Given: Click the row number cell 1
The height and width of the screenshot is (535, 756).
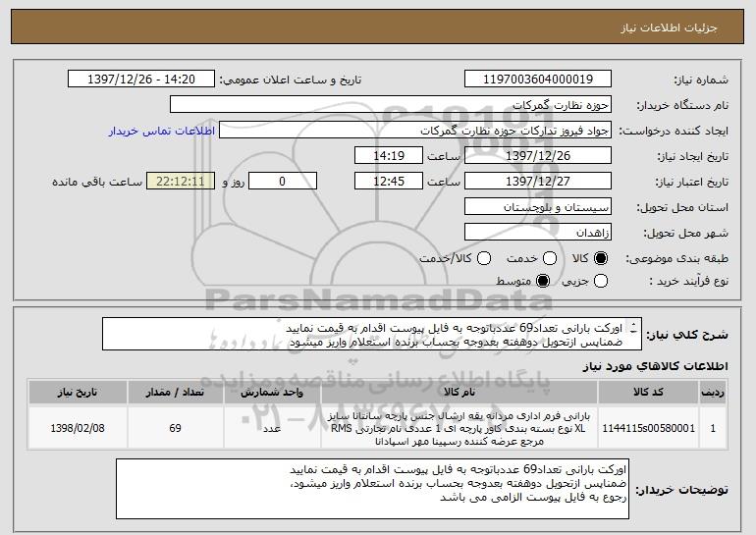Looking at the screenshot, I should tap(713, 428).
